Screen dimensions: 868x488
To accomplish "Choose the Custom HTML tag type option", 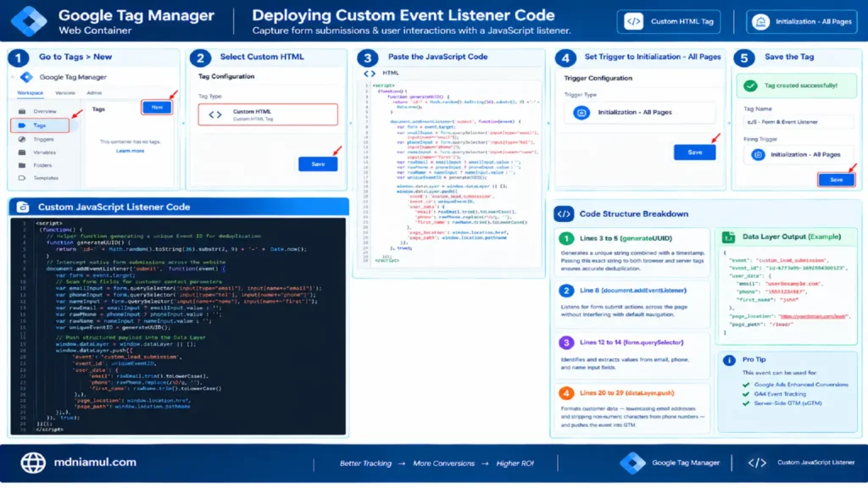I will pos(268,114).
